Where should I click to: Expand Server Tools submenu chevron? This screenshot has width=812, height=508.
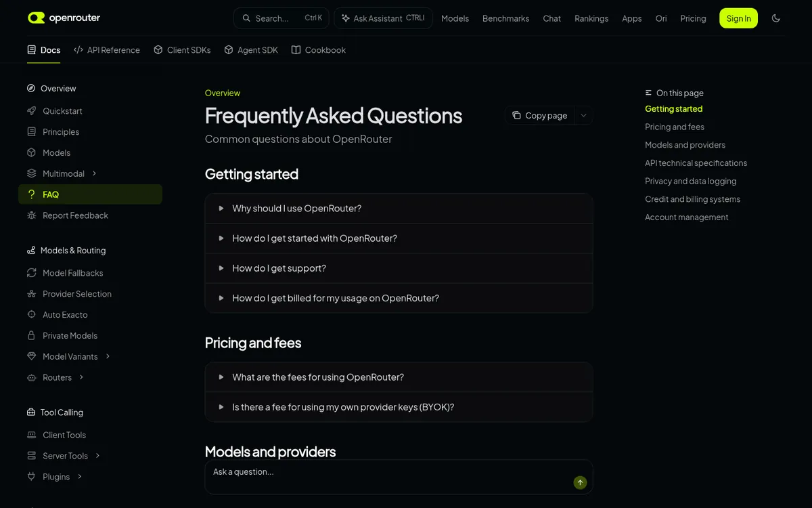pos(97,455)
